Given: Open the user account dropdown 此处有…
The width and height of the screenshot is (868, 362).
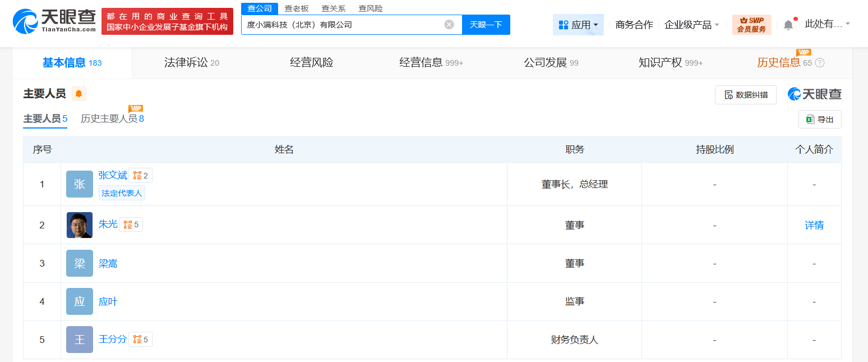Looking at the screenshot, I should pos(827,24).
